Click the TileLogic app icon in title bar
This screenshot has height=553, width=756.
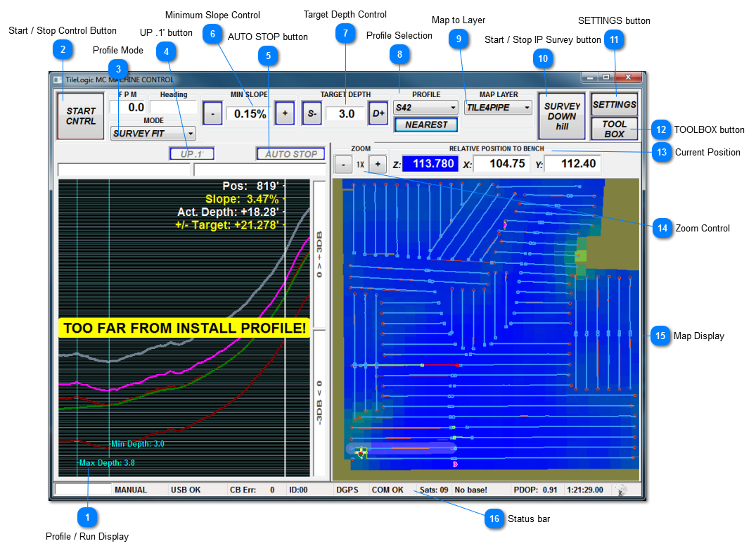tap(58, 80)
